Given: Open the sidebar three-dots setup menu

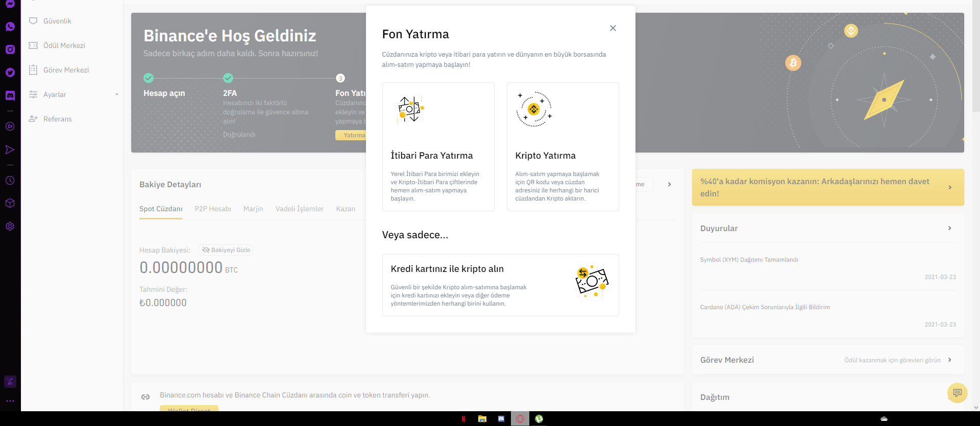Looking at the screenshot, I should 10,401.
